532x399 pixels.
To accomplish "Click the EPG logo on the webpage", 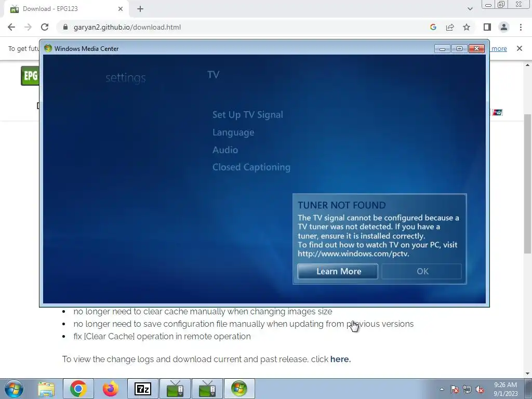I will 30,76.
